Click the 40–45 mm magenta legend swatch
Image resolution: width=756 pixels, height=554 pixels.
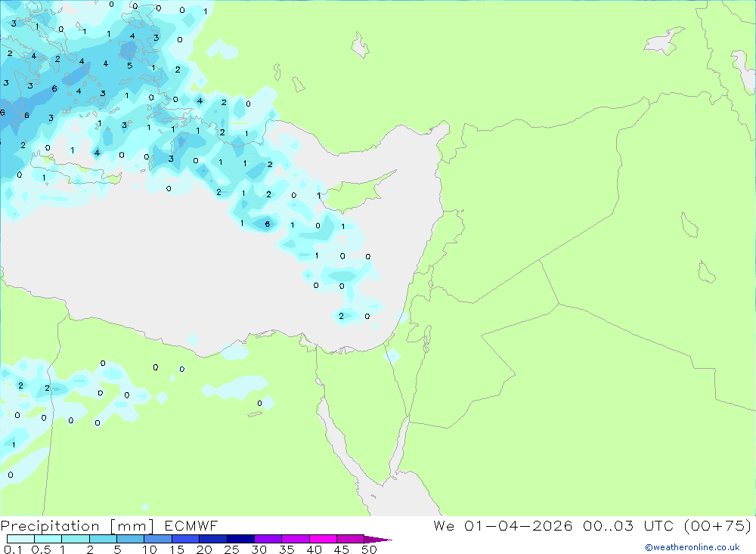pos(323,539)
